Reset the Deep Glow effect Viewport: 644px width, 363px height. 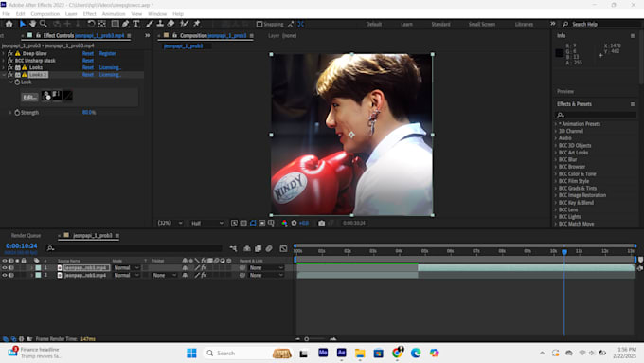coord(88,53)
